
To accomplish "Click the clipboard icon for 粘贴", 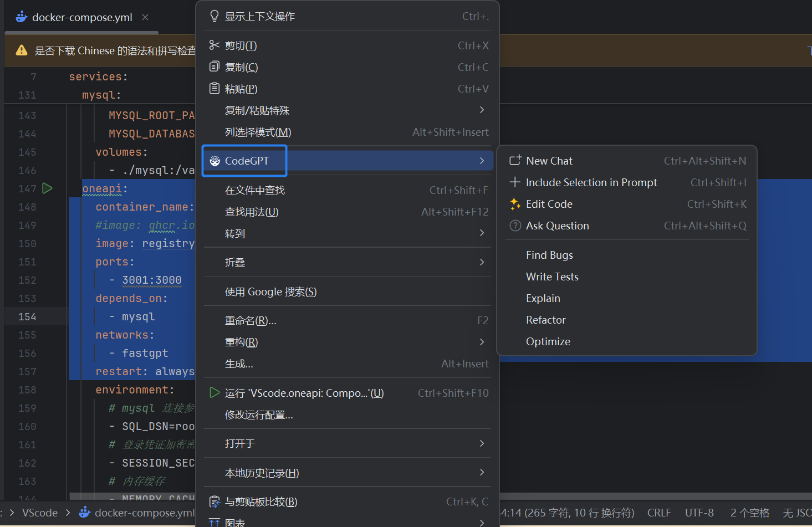I will [215, 89].
